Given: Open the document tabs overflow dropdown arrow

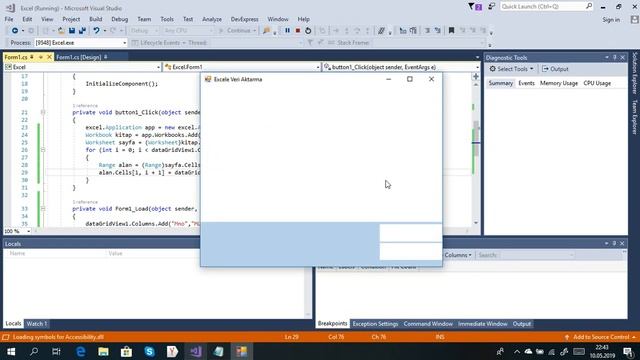Looking at the screenshot, I should tap(477, 57).
